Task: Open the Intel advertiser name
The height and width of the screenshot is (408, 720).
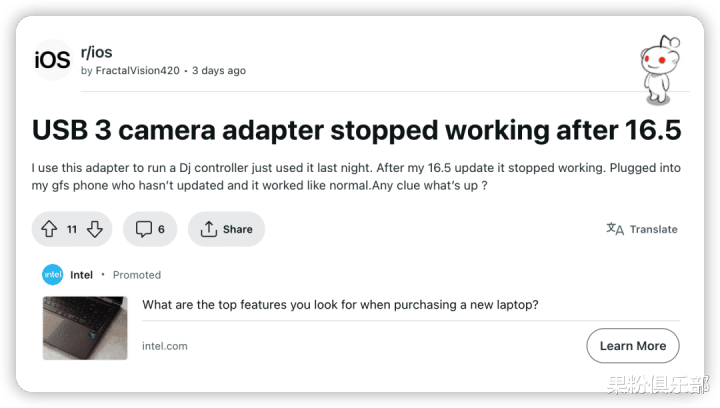Action: point(81,275)
